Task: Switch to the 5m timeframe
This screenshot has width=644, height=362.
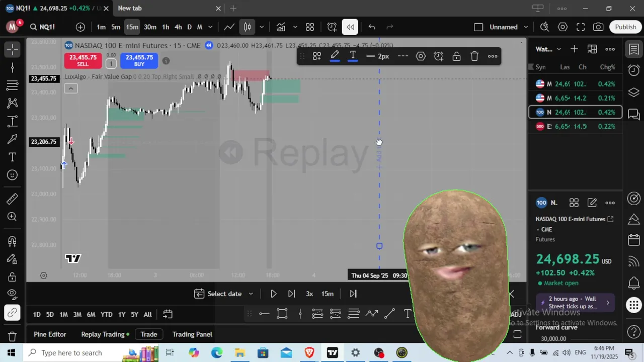Action: point(116,27)
